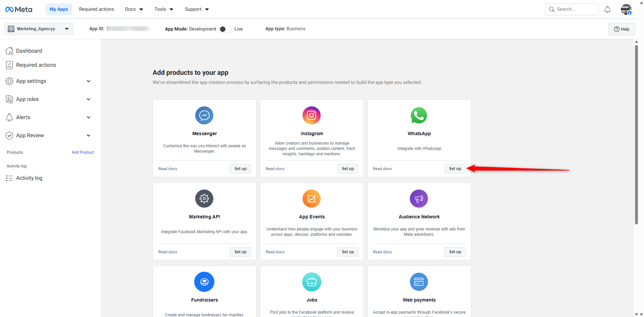Click the Meta logo

click(x=19, y=9)
